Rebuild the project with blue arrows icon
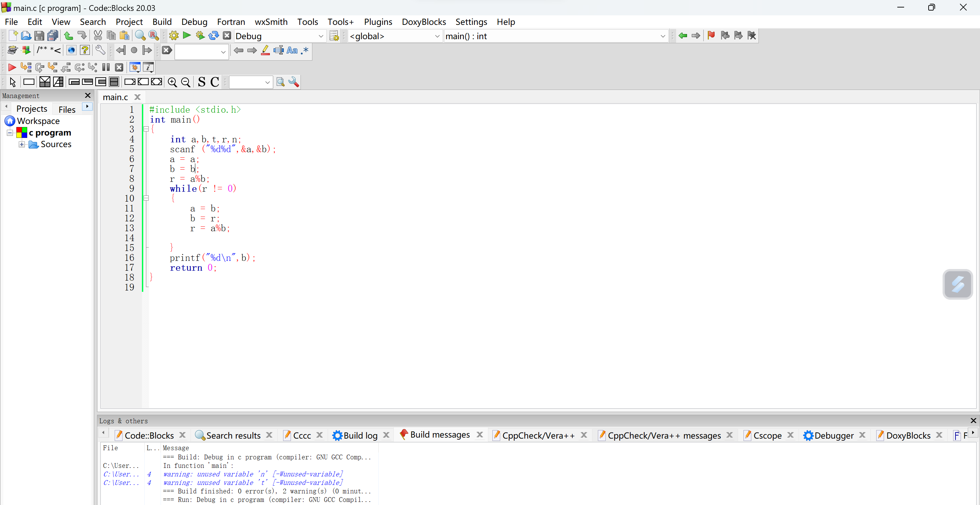The image size is (980, 505). (214, 36)
